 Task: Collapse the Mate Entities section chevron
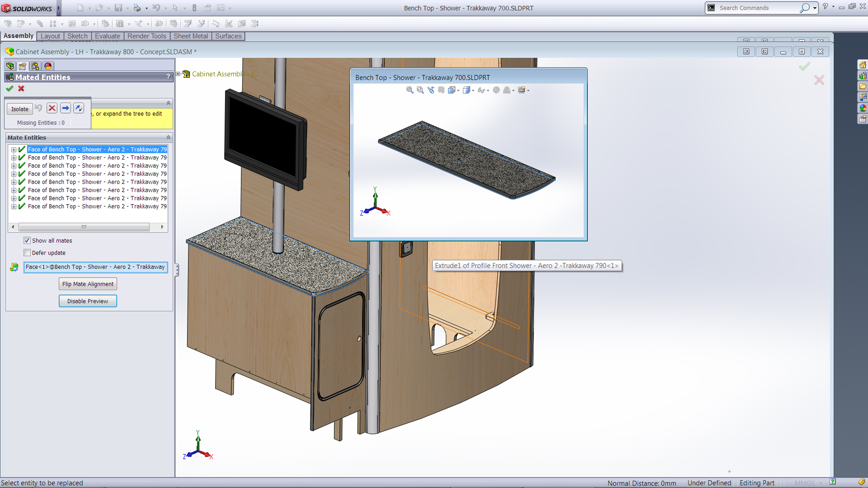[168, 137]
